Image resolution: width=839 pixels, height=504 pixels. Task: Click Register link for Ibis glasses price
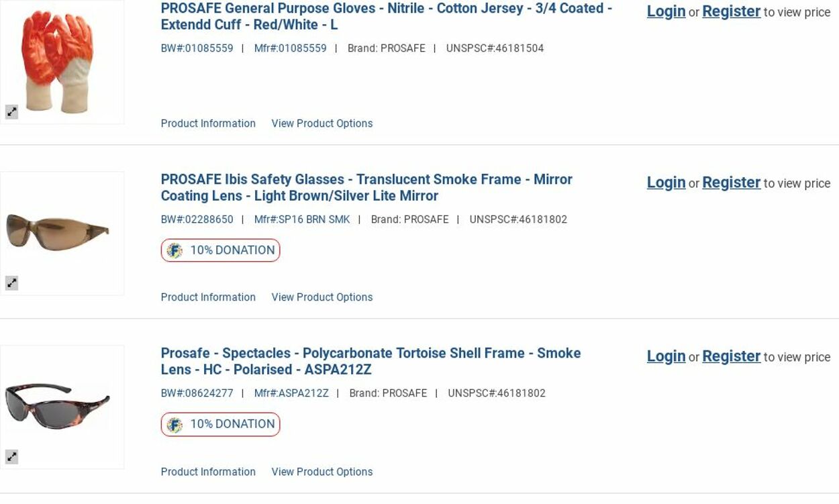tap(731, 183)
